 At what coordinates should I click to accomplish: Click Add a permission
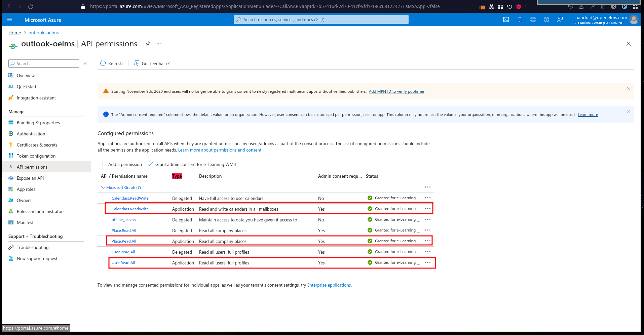coord(121,164)
